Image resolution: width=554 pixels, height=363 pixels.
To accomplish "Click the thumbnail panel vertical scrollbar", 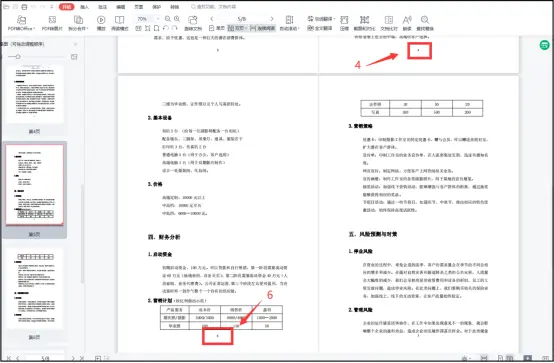I will pyautogui.click(x=82, y=233).
